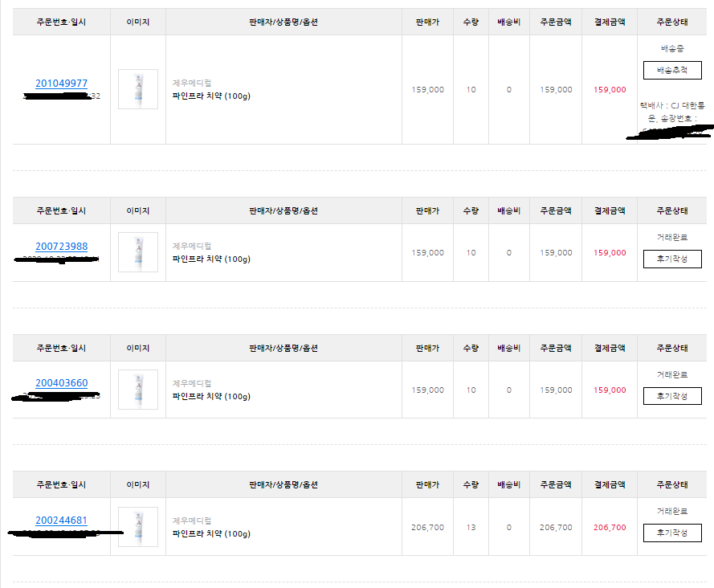714x588 pixels.
Task: Click seller 제우메디컬 in the first order
Action: tap(192, 83)
